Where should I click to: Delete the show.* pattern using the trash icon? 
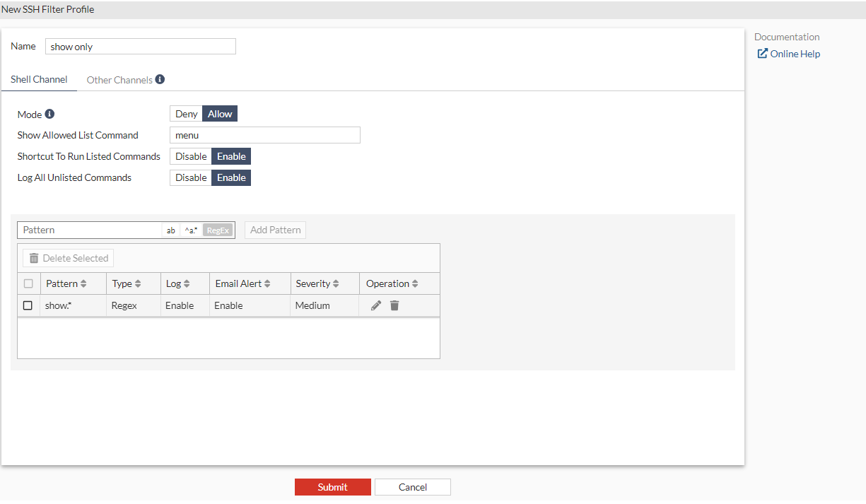[x=394, y=305]
